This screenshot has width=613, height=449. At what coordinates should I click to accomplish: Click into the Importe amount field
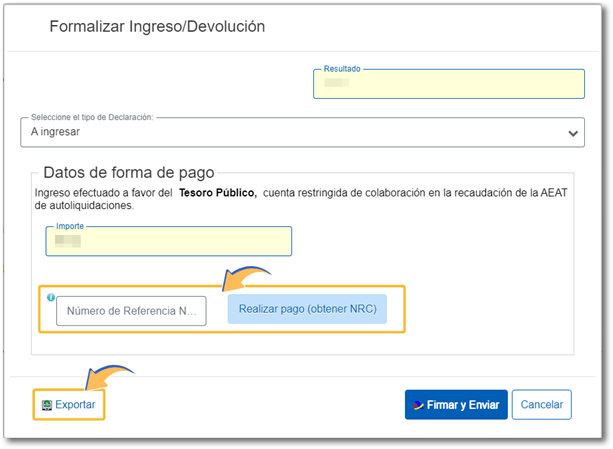click(x=168, y=242)
